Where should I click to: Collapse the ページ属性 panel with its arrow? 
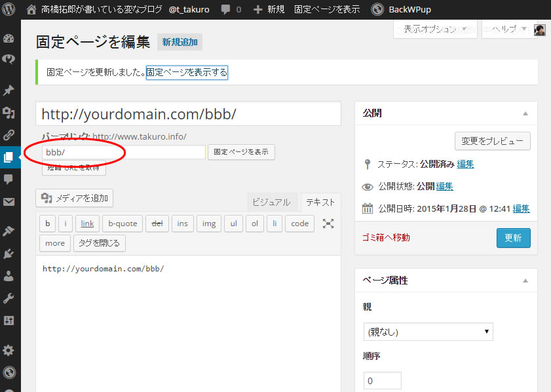pyautogui.click(x=525, y=281)
